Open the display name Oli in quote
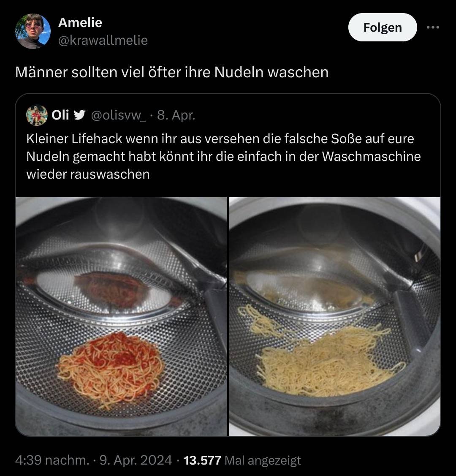456x476 pixels. point(60,115)
